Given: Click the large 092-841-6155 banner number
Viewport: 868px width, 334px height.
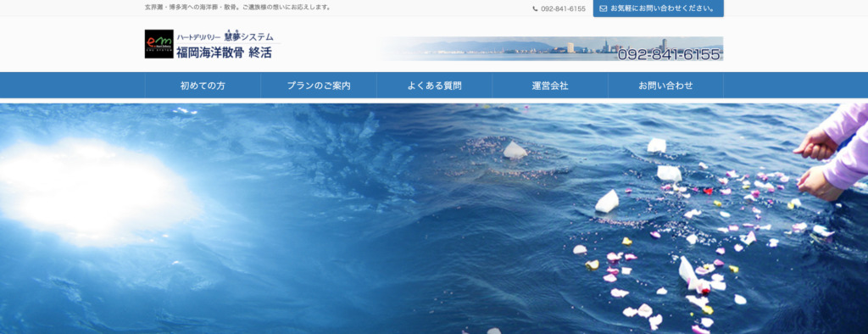Looking at the screenshot, I should click(669, 53).
